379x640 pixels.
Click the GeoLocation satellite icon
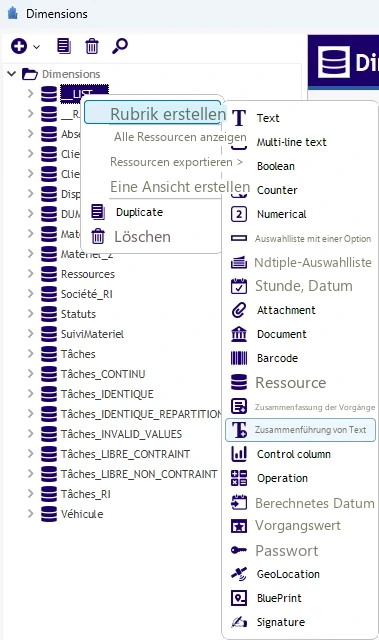[239, 574]
